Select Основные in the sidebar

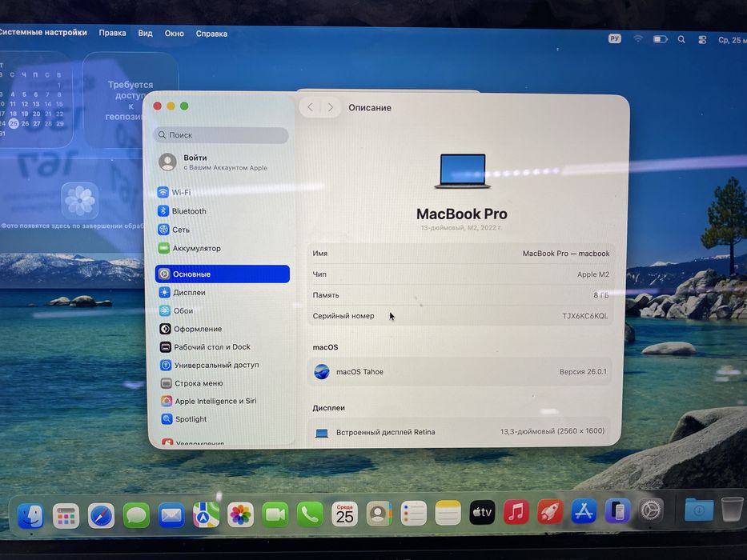222,274
